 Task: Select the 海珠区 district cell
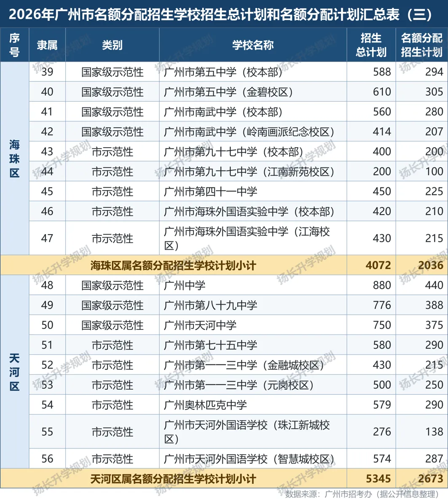point(14,159)
